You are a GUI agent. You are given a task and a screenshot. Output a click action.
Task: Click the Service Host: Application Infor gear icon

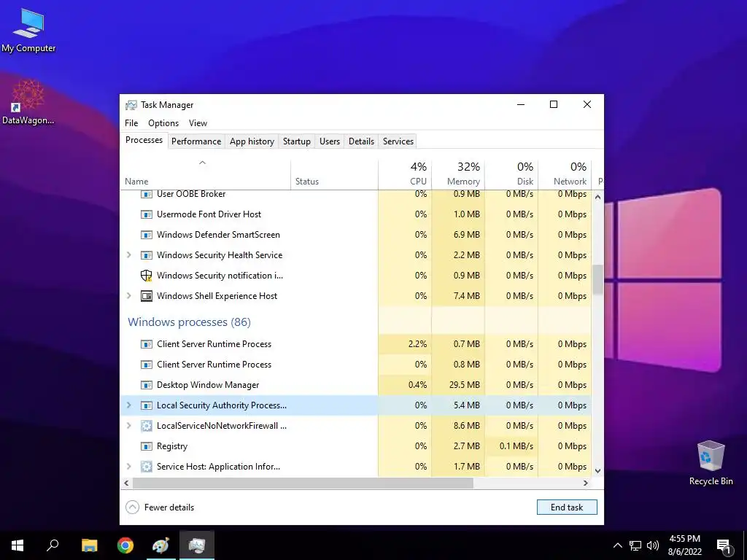(146, 467)
